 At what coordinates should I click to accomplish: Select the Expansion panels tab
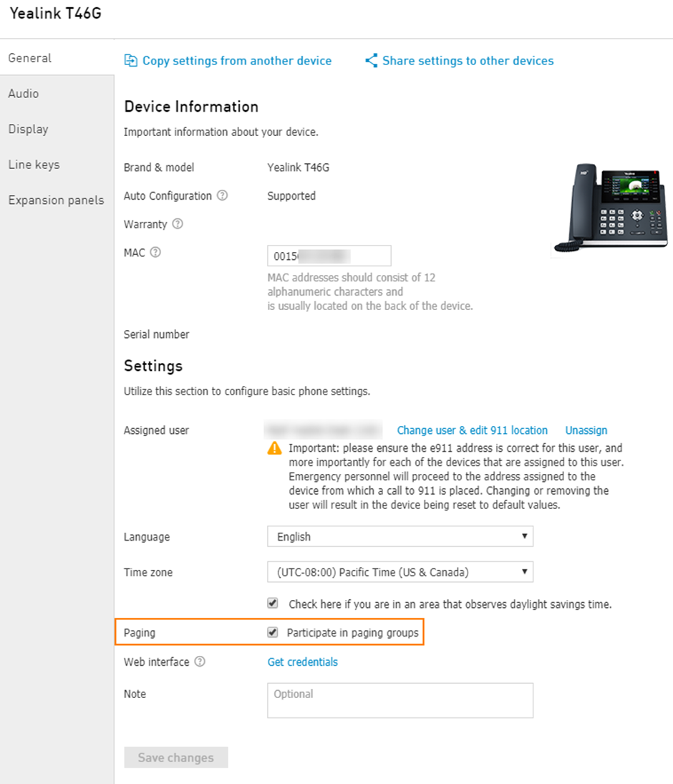pos(57,200)
